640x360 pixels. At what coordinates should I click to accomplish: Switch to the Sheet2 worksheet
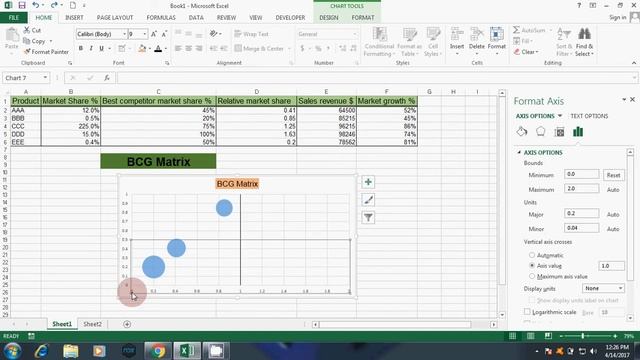[x=92, y=324]
